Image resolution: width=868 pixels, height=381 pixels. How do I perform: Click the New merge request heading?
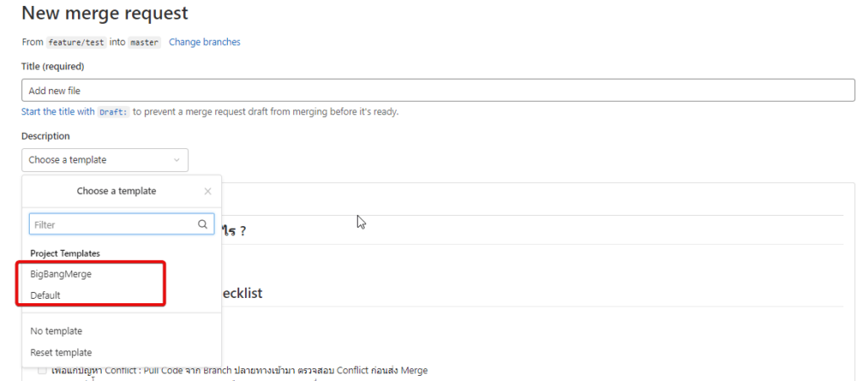tap(105, 13)
